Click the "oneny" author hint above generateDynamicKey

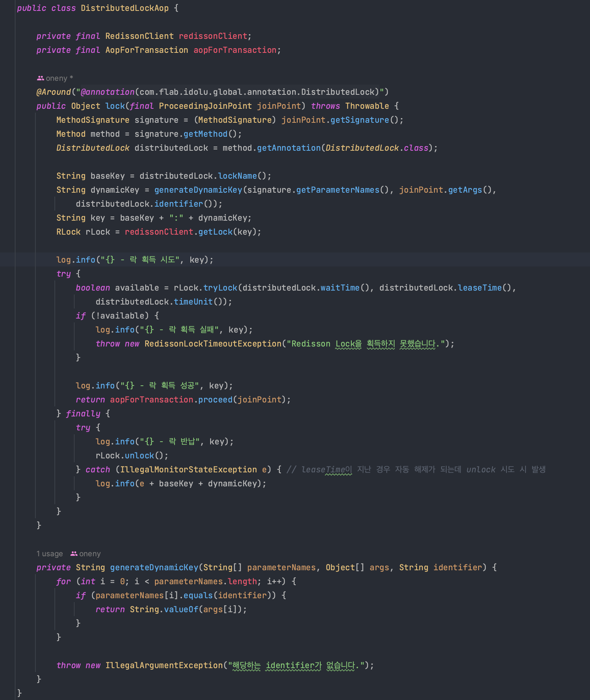point(86,554)
